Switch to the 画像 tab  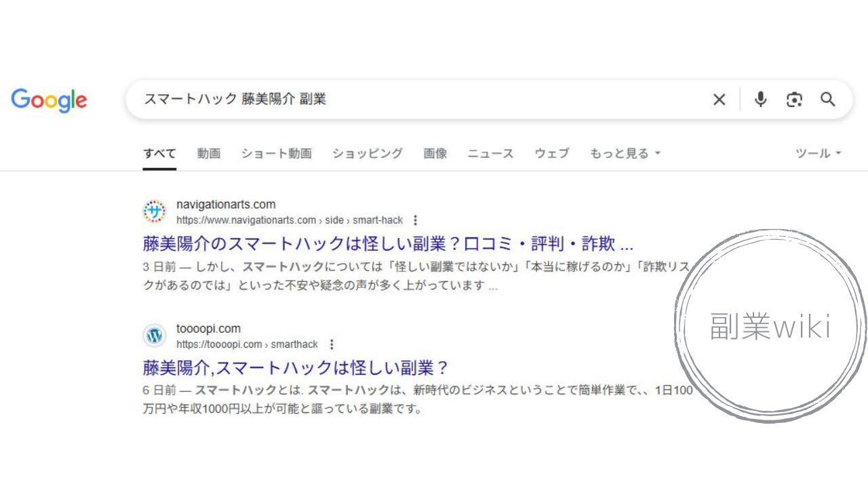435,153
